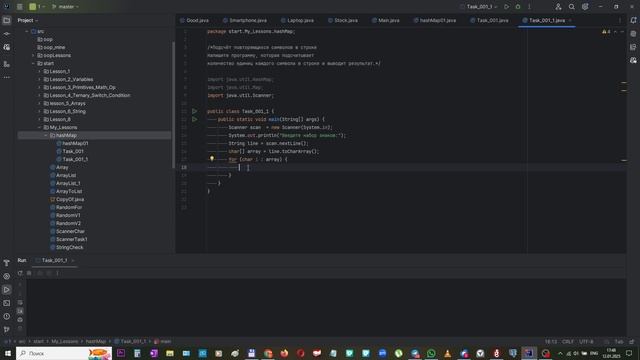Collapse the My_Lessons folder
The width and height of the screenshot is (640, 360).
(40, 127)
